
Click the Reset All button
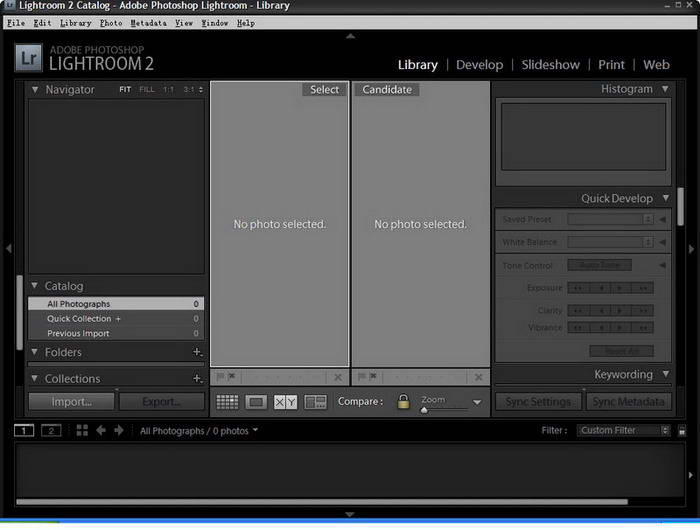tap(621, 351)
